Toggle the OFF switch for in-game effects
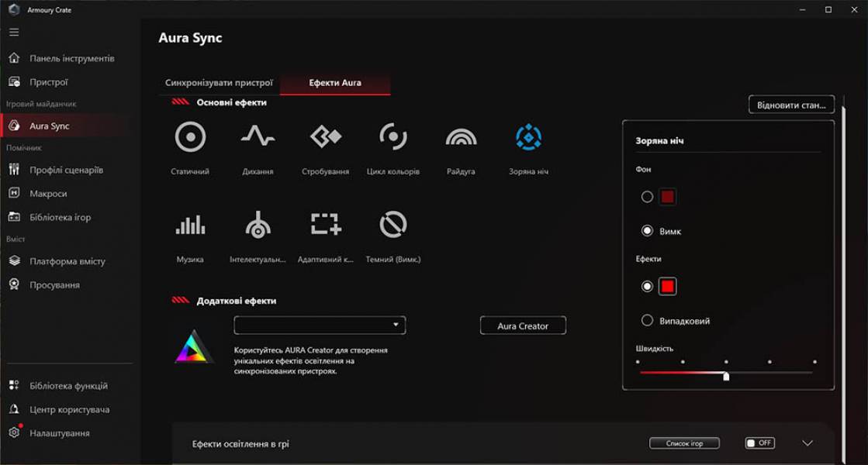Viewport: 868px width, 465px height. pos(759,443)
